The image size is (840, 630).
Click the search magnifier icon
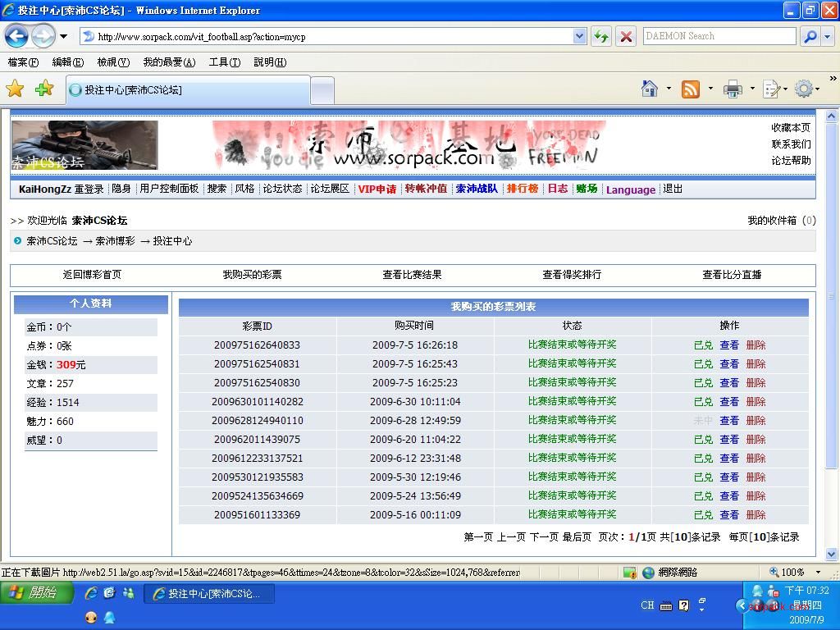pos(810,36)
